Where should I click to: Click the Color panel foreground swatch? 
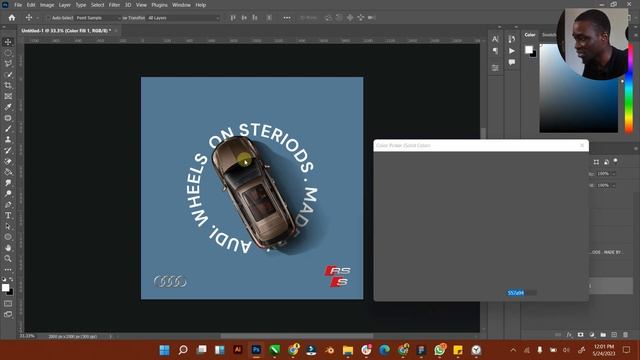pyautogui.click(x=529, y=49)
